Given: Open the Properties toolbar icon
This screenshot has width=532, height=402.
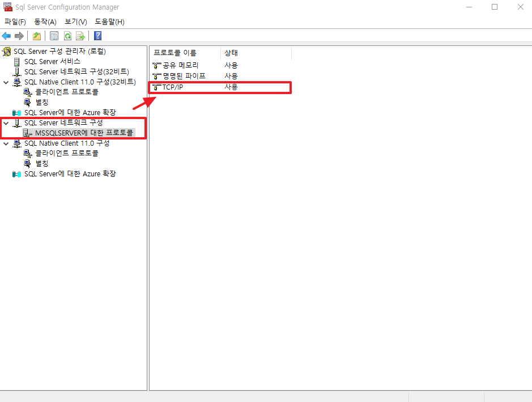Looking at the screenshot, I should [x=54, y=36].
